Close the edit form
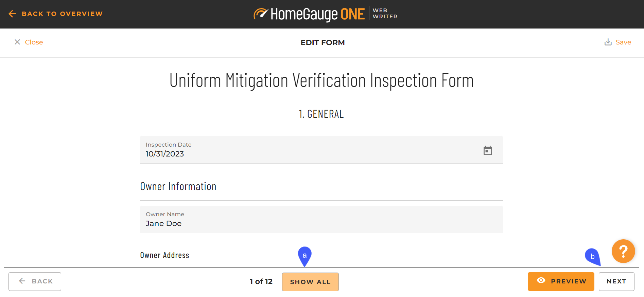Image resolution: width=644 pixels, height=297 pixels. [29, 42]
